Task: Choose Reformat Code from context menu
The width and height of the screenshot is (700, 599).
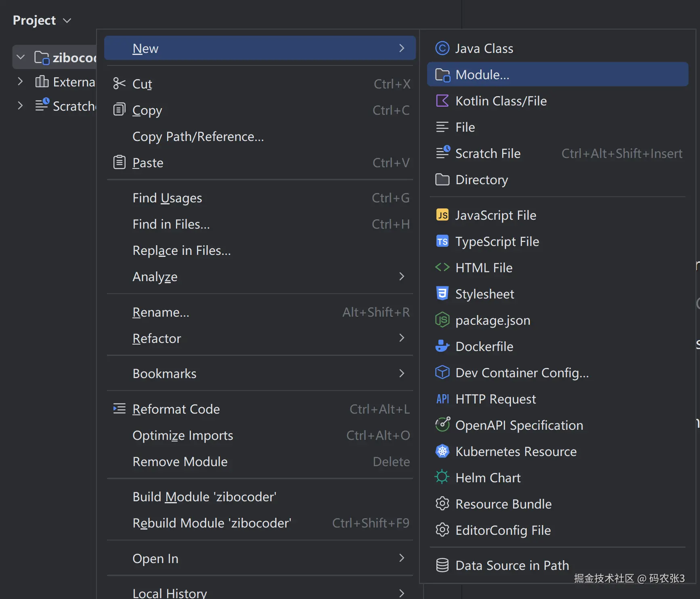Action: pyautogui.click(x=176, y=409)
